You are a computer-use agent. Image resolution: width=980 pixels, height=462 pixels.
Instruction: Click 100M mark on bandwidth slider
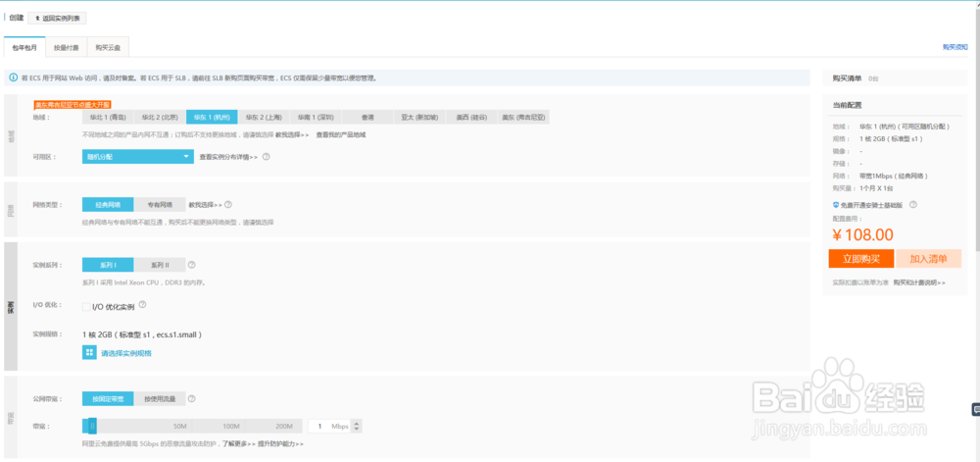tap(232, 427)
